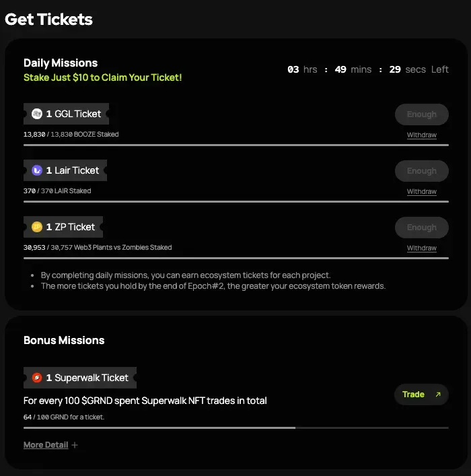Click the BOOZE staked progress bar
Viewport: 471px width, 476px height.
pos(235,145)
